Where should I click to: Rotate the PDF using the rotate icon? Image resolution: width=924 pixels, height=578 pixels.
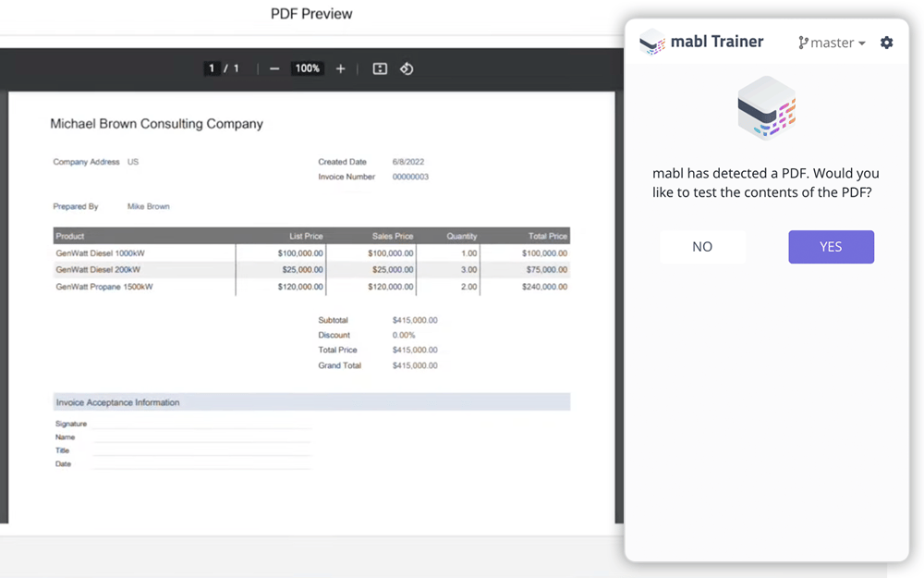(407, 69)
